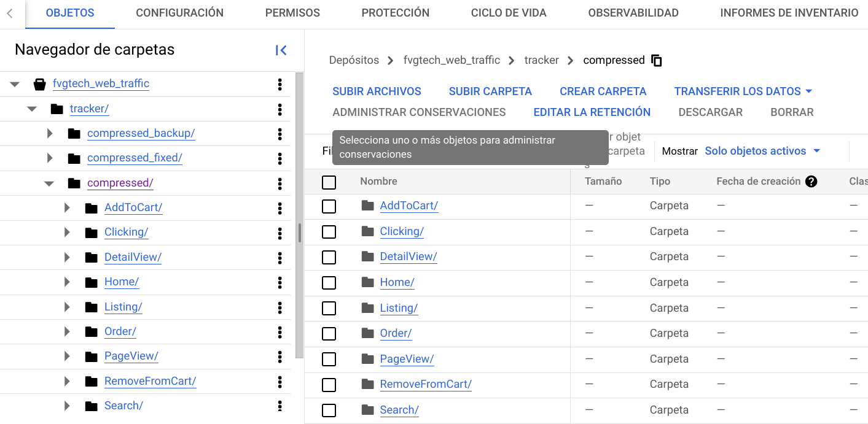Open the Solo objetos activos dropdown

coord(763,151)
